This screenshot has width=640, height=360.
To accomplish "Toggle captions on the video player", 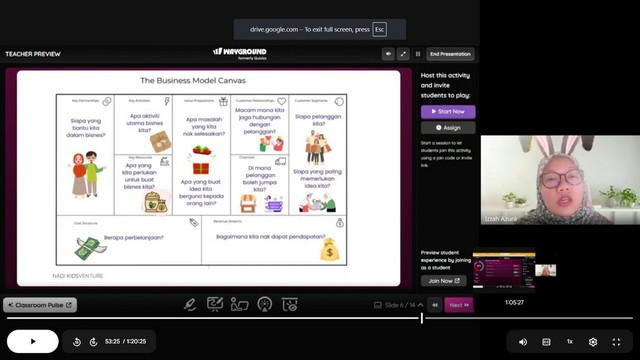I will pyautogui.click(x=546, y=342).
